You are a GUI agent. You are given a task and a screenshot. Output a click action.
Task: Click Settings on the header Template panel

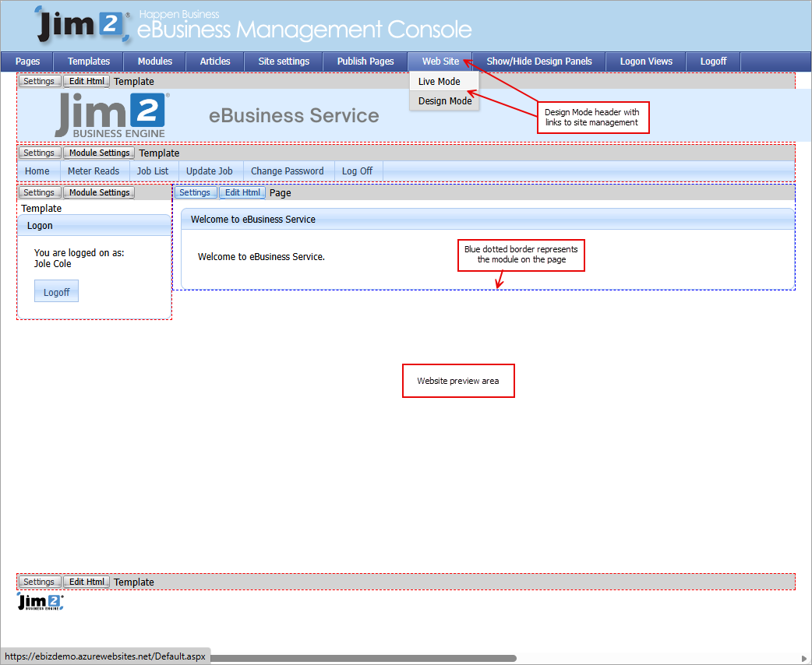39,81
